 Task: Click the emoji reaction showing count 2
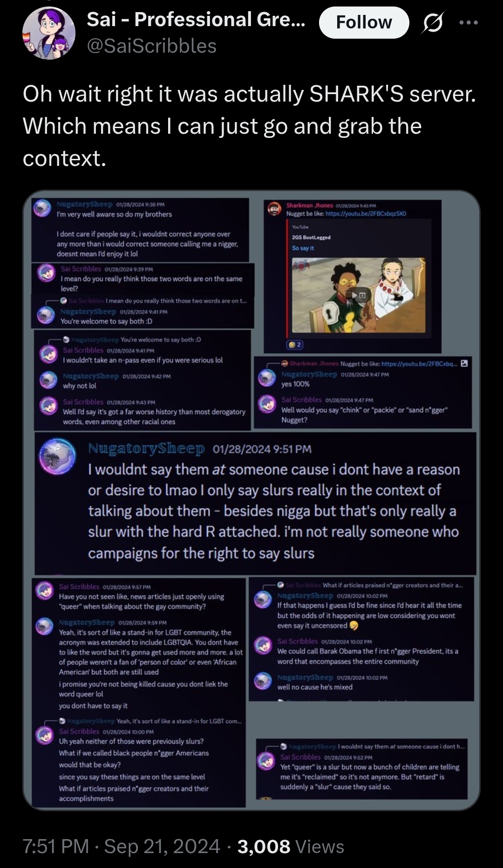coord(295,345)
